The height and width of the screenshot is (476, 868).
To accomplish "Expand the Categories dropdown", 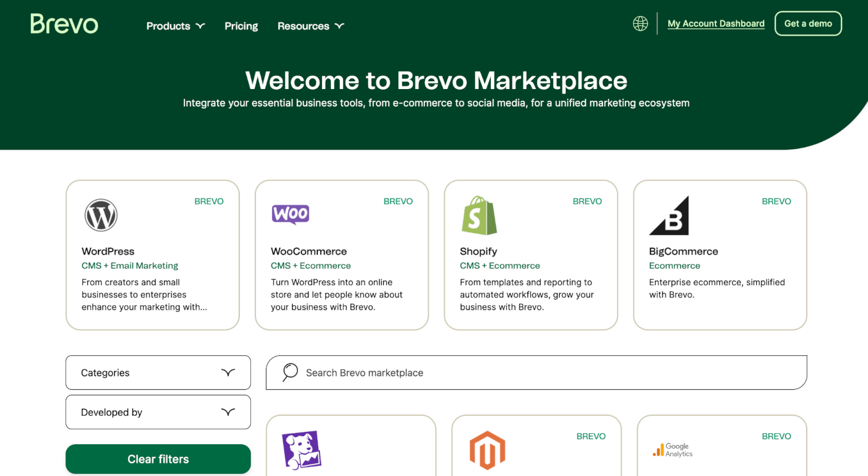I will (x=158, y=372).
